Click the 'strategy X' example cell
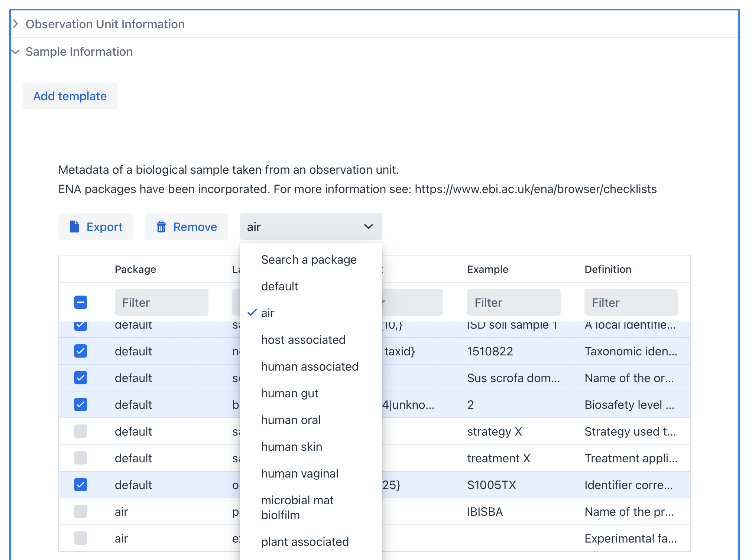 [495, 432]
